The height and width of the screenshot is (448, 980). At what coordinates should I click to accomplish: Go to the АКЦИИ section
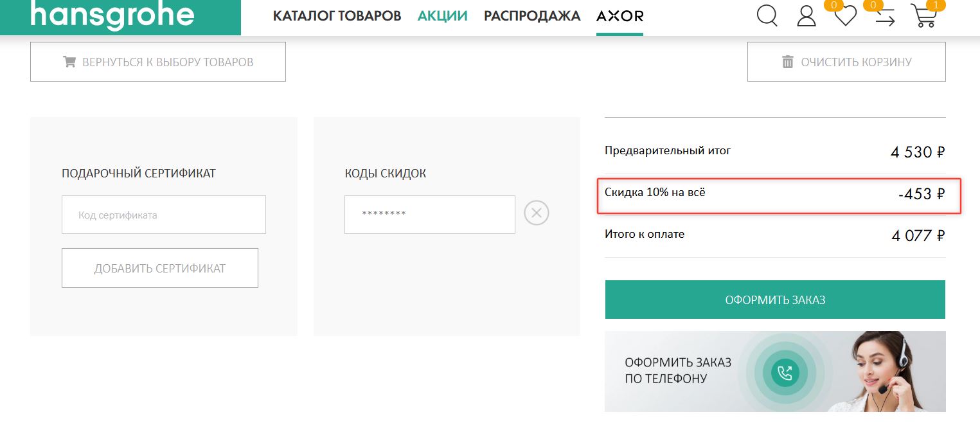click(x=442, y=16)
